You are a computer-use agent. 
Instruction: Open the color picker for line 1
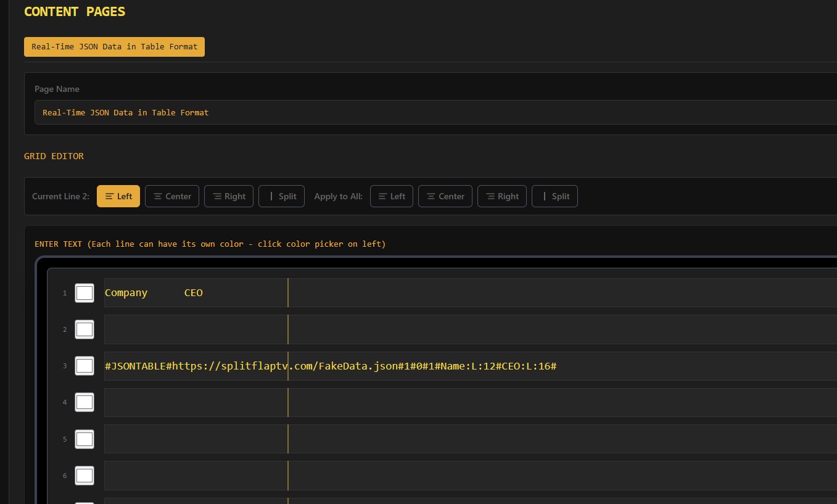point(85,292)
